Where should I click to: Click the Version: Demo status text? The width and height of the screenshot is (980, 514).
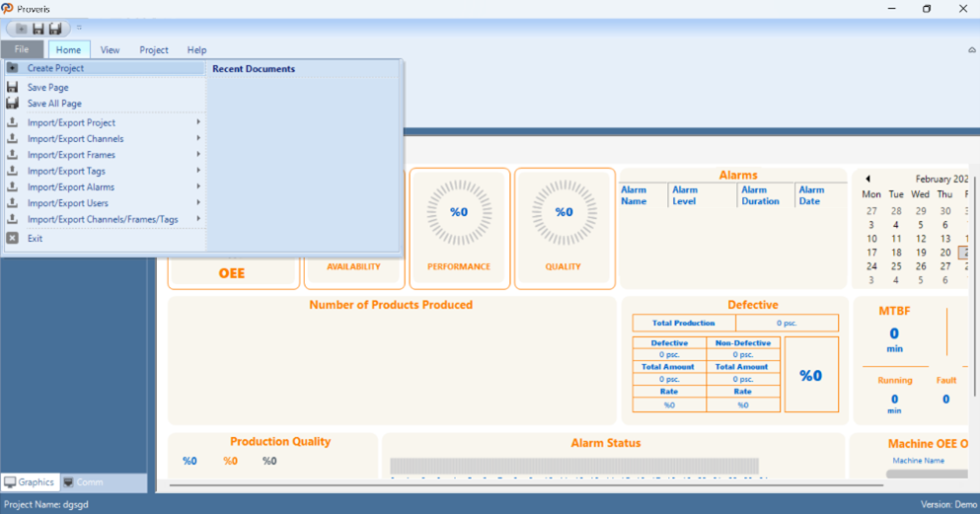948,505
